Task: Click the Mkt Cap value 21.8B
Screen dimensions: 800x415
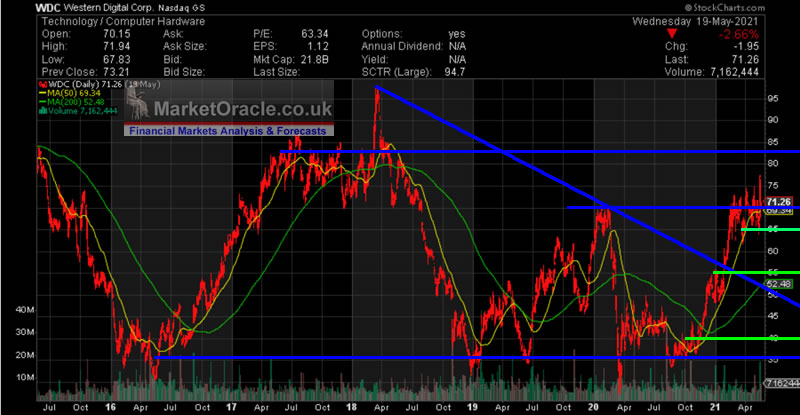Action: tap(314, 59)
